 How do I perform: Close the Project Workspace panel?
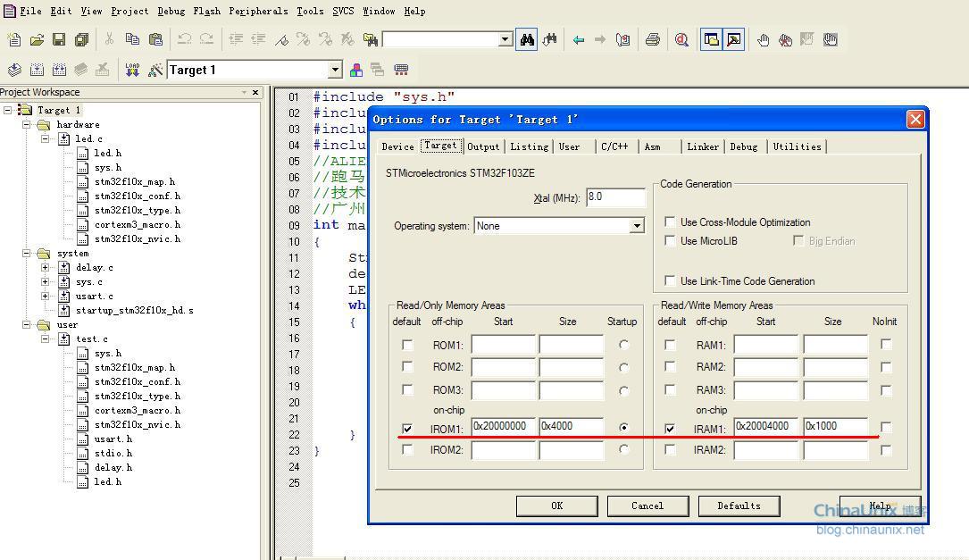[255, 92]
